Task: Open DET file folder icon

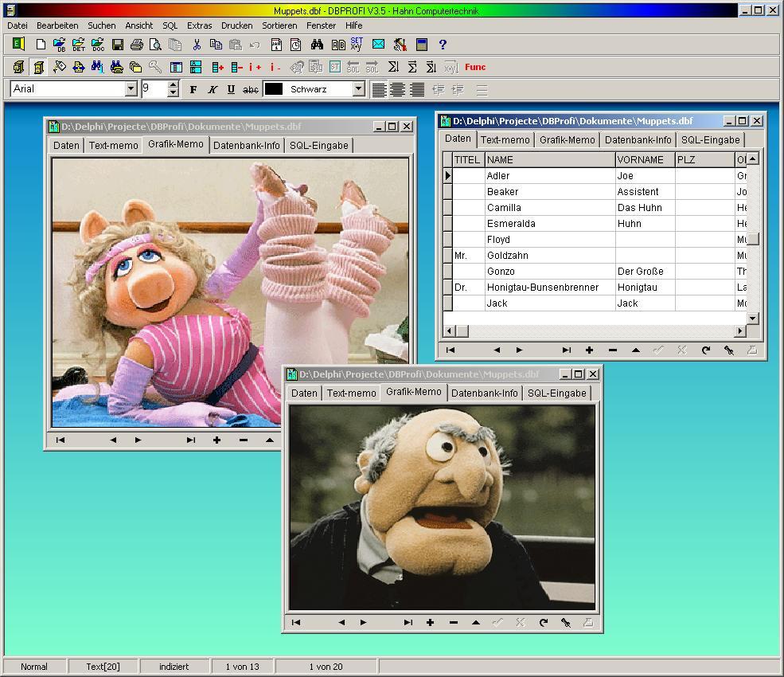Action: click(x=79, y=45)
